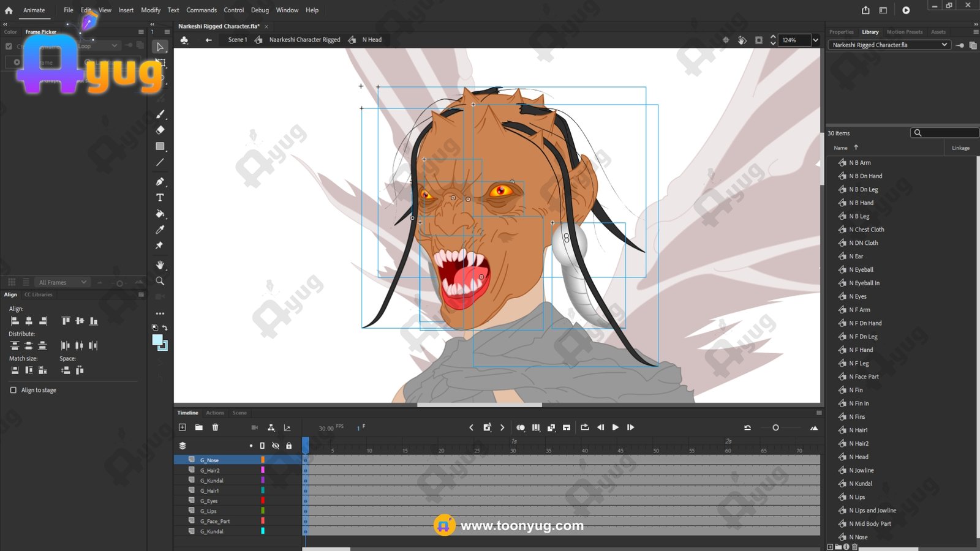This screenshot has width=980, height=551.
Task: Delete the selected timeline layer
Action: tap(215, 427)
